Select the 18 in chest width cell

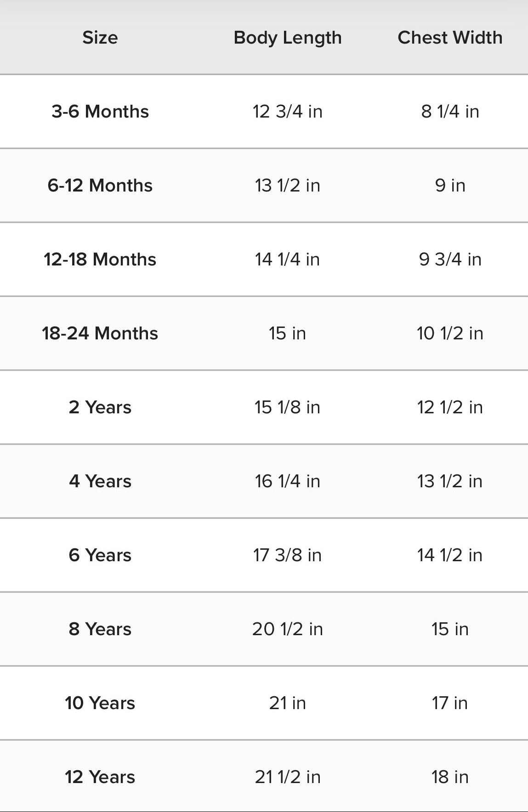[x=450, y=777]
